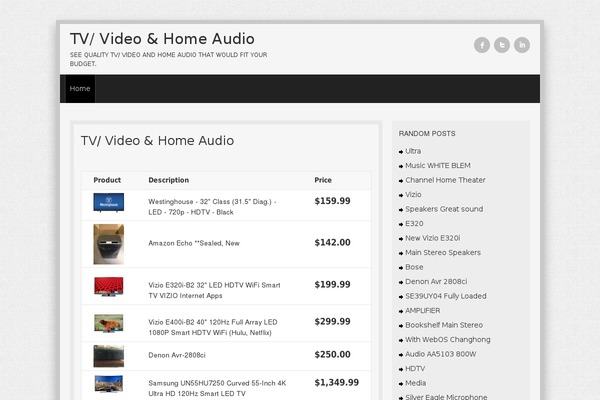Open the Speakers Great sound post

click(444, 209)
